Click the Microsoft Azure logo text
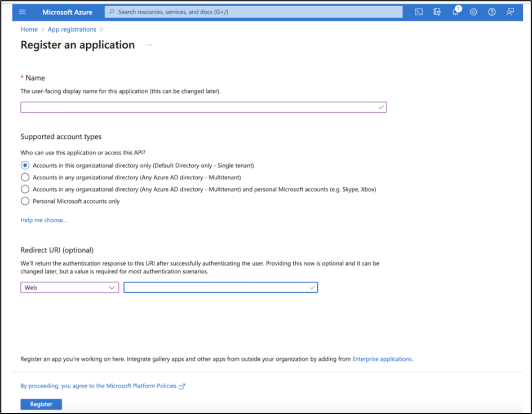This screenshot has height=414, width=532. click(67, 12)
